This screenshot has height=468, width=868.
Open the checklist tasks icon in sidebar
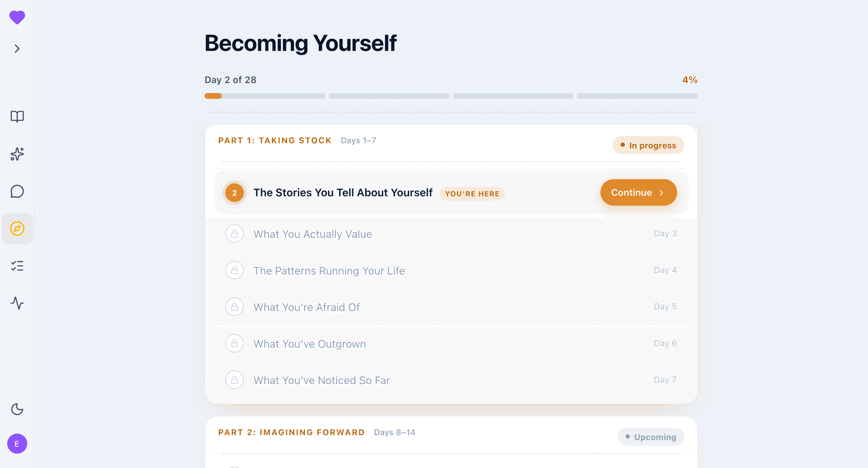pos(17,266)
